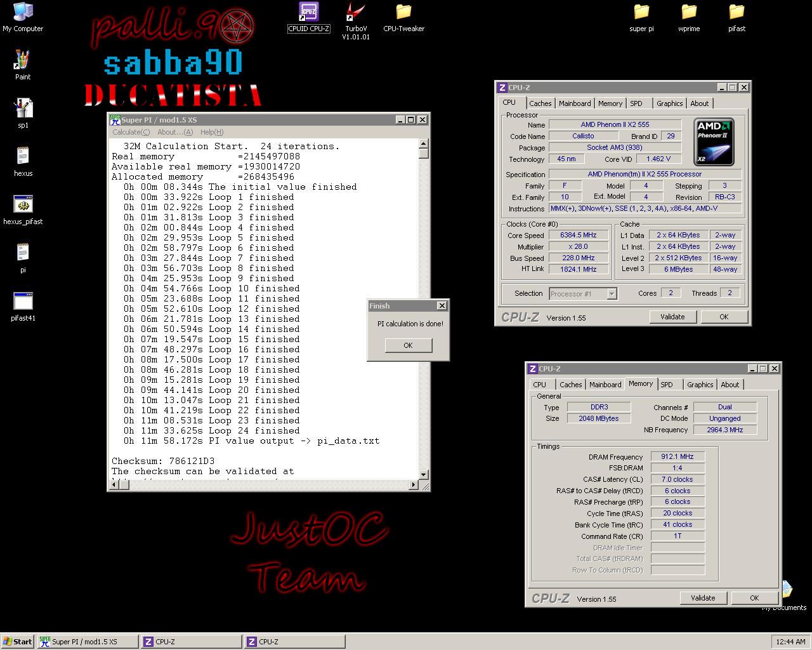
Task: Click the Memory CPU-Z window title icon
Action: point(532,369)
